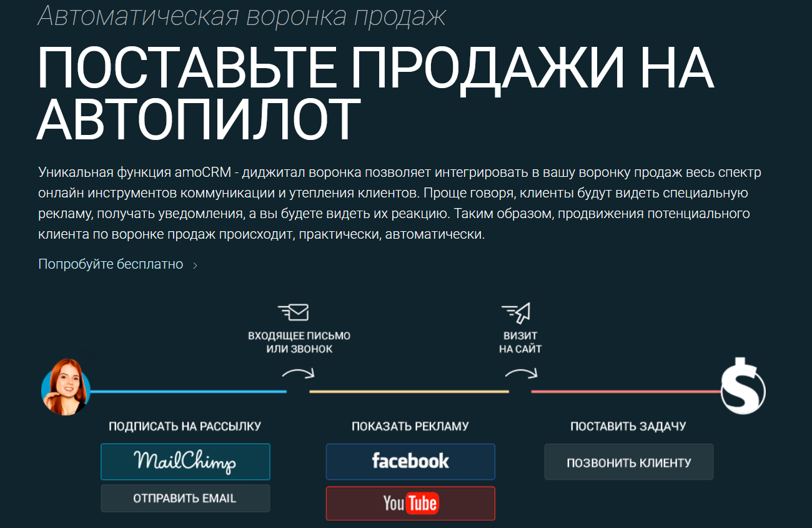The image size is (812, 528).
Task: Click the "Автоматическая воронка продаж" subtitle
Action: coord(242,16)
